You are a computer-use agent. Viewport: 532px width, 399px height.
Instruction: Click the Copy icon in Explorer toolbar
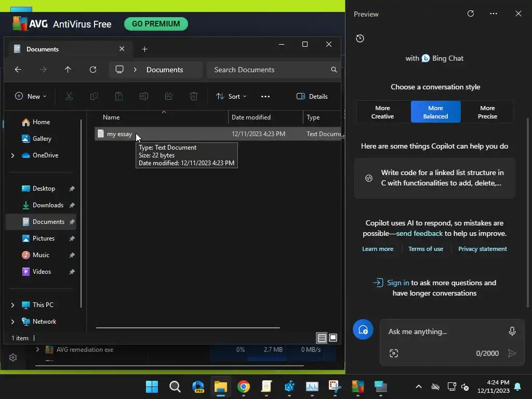[94, 96]
